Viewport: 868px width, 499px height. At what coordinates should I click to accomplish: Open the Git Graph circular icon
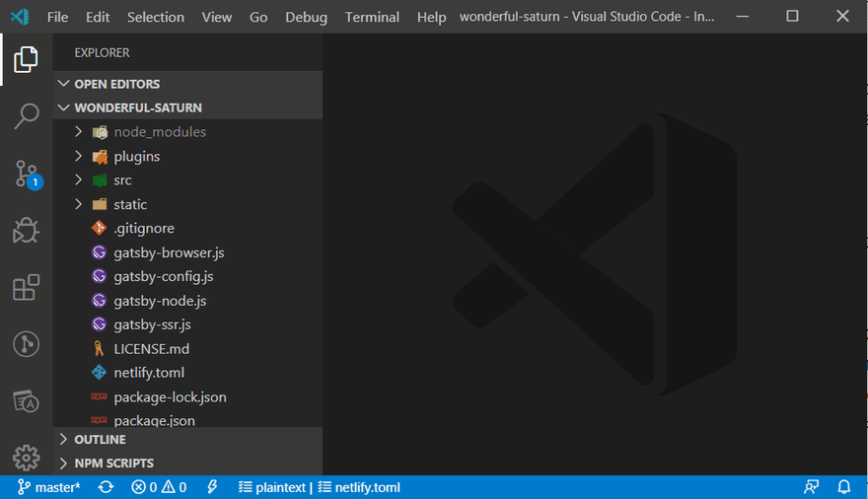click(x=26, y=344)
